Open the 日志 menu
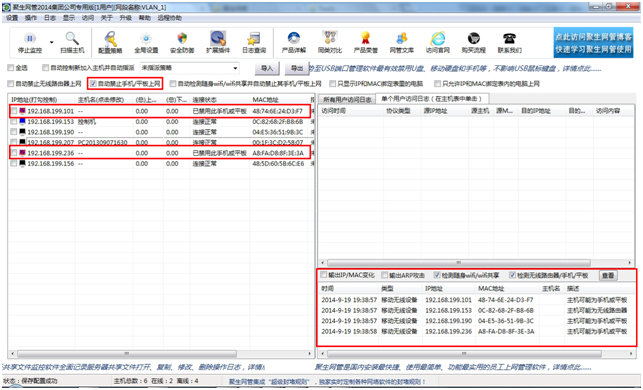 [50, 18]
